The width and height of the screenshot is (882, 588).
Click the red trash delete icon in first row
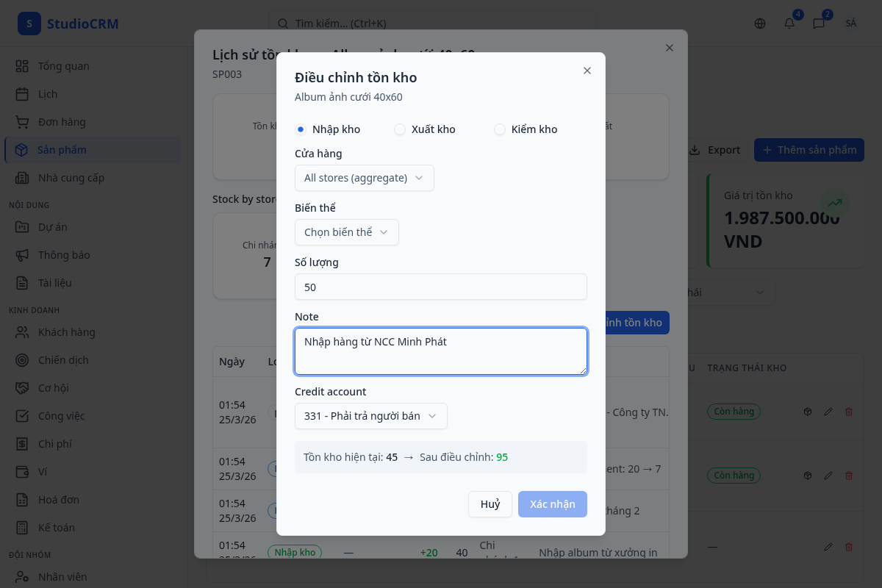[849, 412]
